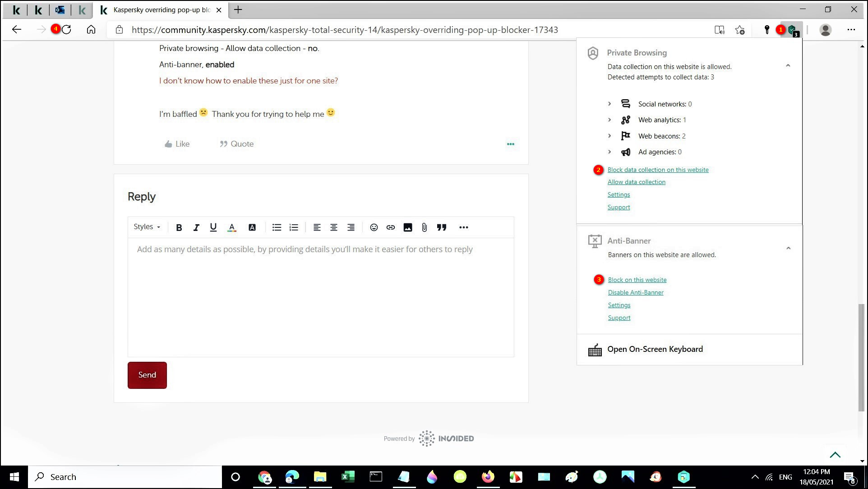Screen dimensions: 868x489
Task: Click Block data collection on this website
Action: [x=658, y=170]
